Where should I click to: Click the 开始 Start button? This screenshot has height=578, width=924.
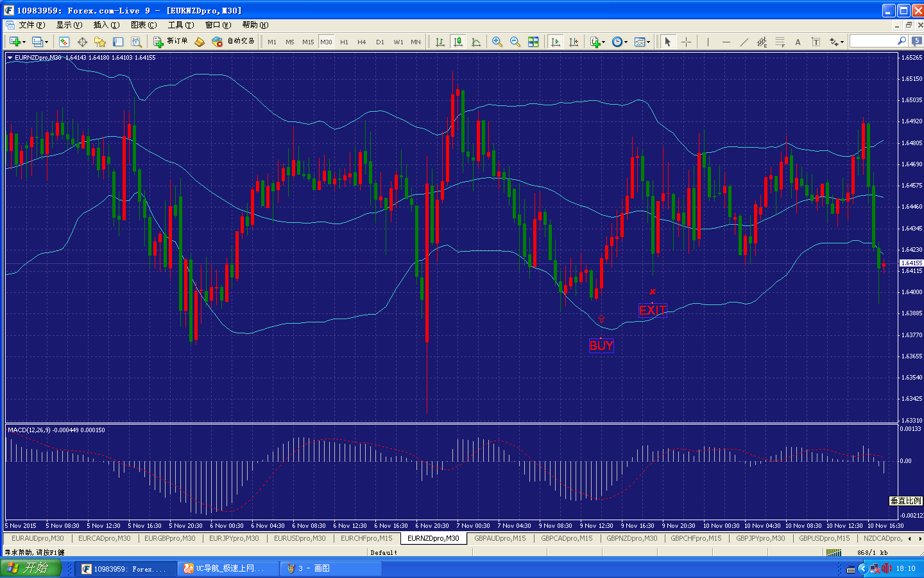pyautogui.click(x=30, y=568)
